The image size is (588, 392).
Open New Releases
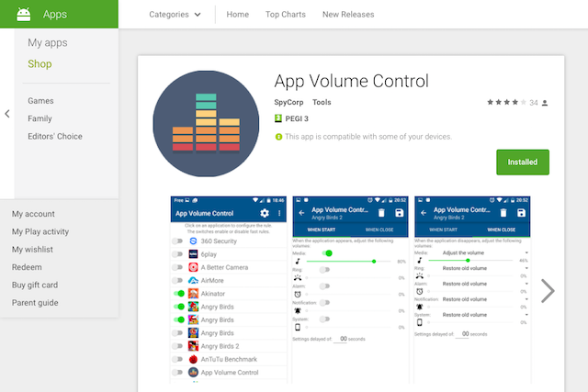point(348,15)
